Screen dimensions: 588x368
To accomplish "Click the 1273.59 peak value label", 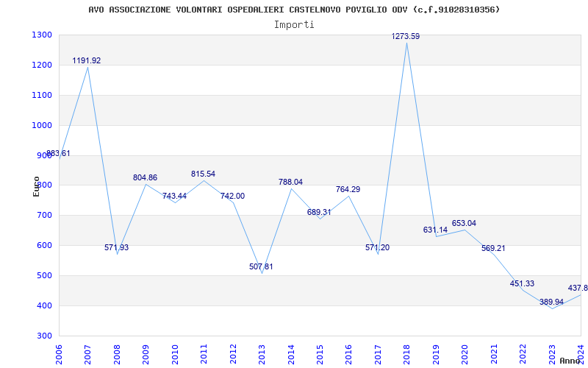I will pyautogui.click(x=406, y=36).
